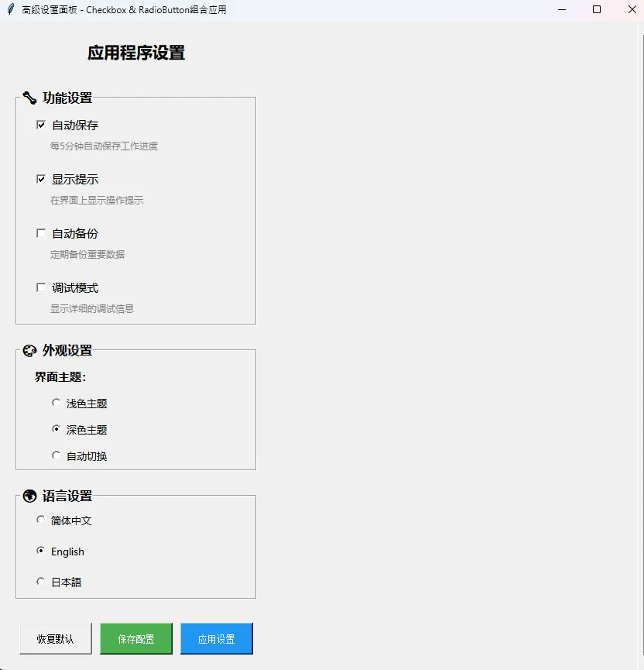Switch language to 简体中文

[41, 520]
